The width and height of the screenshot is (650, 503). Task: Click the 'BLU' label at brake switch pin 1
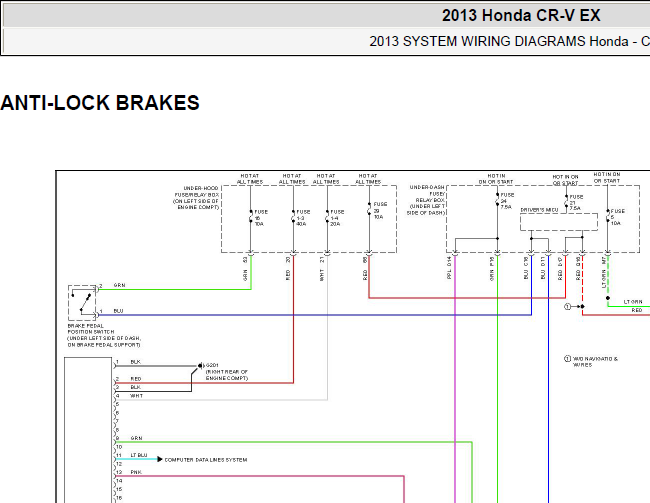pos(118,311)
